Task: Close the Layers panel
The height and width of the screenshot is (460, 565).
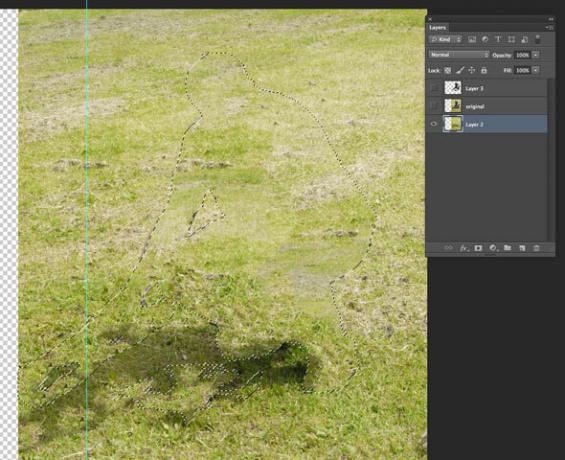Action: pos(430,19)
